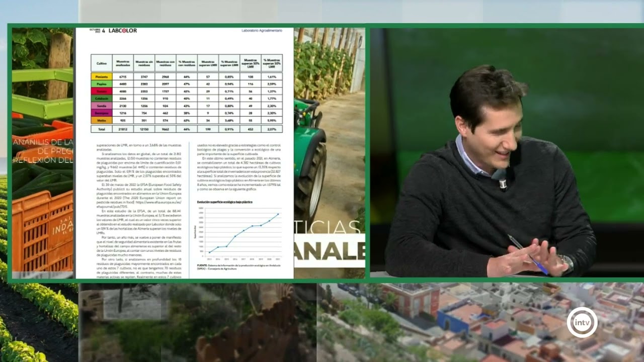Select the orange Melón row label
This screenshot has height=362, width=644.
pyautogui.click(x=101, y=121)
